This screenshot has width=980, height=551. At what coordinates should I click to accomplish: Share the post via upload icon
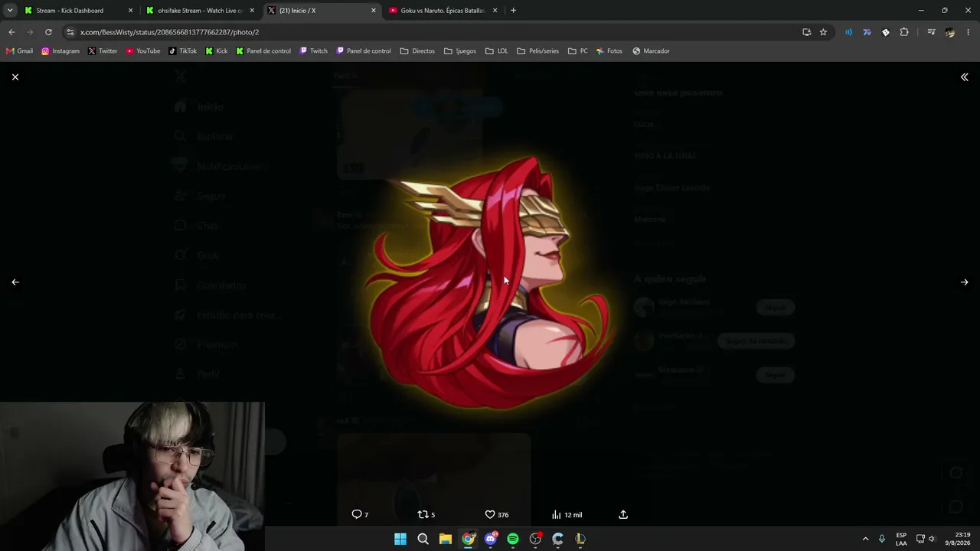pyautogui.click(x=623, y=514)
